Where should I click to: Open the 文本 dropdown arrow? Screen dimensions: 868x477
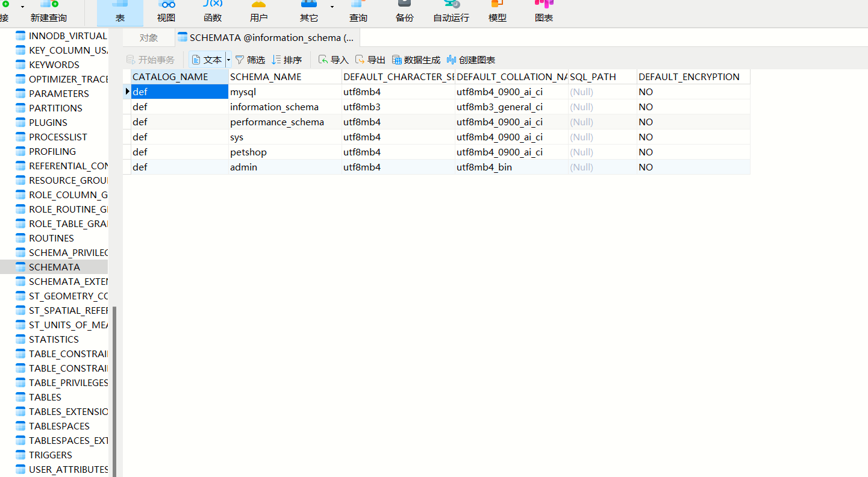pyautogui.click(x=228, y=60)
